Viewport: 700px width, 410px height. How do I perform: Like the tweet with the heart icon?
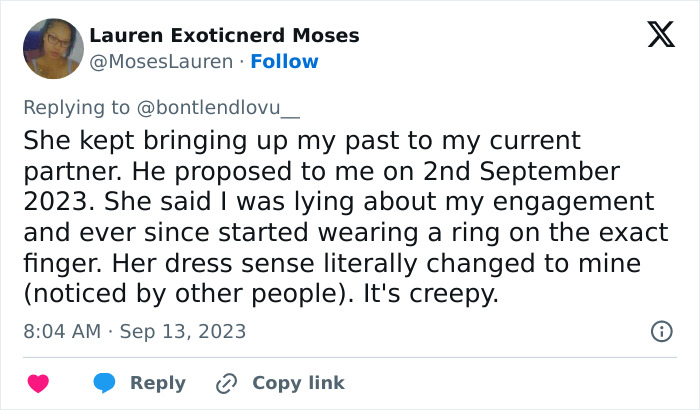tap(38, 383)
